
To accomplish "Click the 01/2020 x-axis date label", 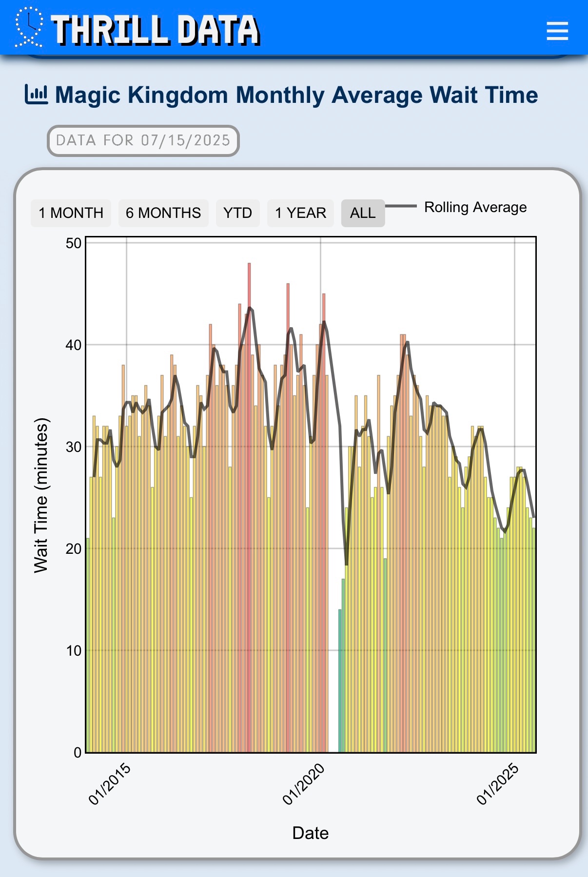I will click(304, 784).
